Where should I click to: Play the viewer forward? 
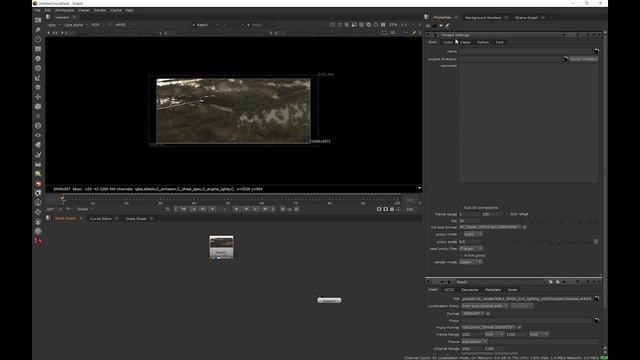[236, 209]
